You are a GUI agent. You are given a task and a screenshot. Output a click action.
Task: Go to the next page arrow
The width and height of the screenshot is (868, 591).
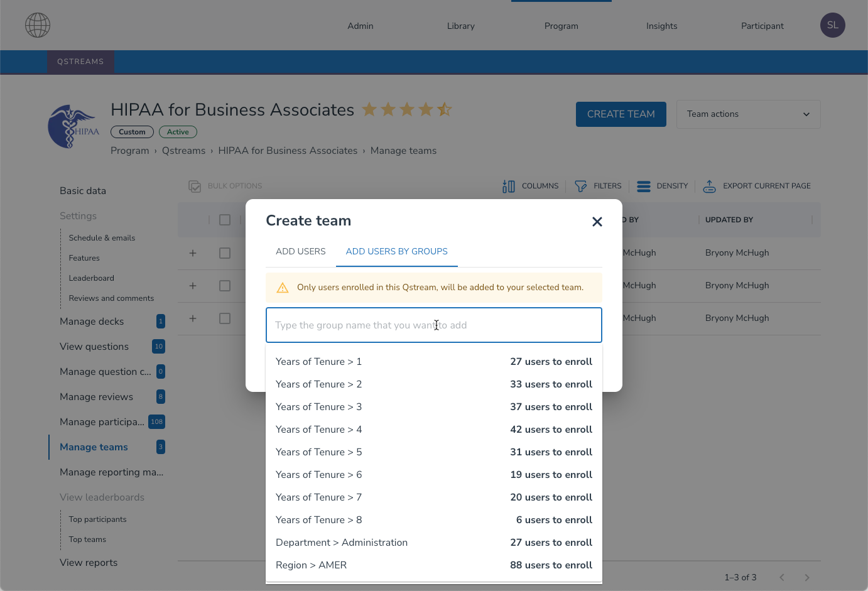click(807, 577)
